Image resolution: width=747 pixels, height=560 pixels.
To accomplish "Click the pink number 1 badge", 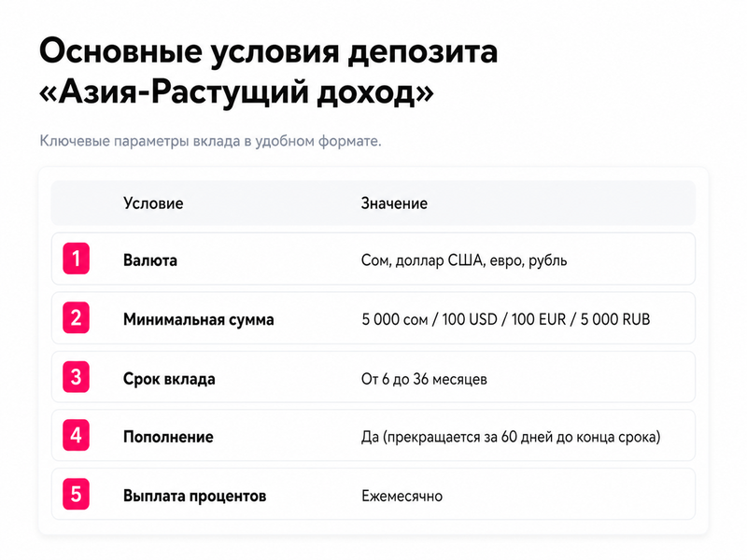I will coord(77,259).
